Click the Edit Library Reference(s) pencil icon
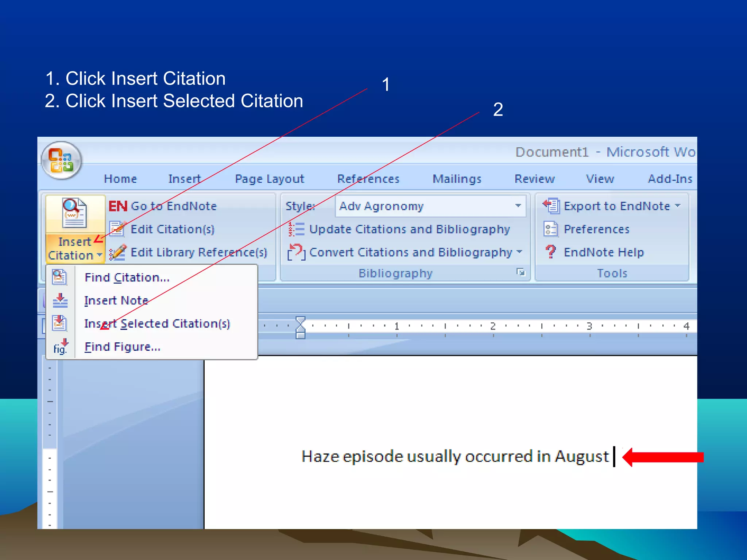 (118, 252)
